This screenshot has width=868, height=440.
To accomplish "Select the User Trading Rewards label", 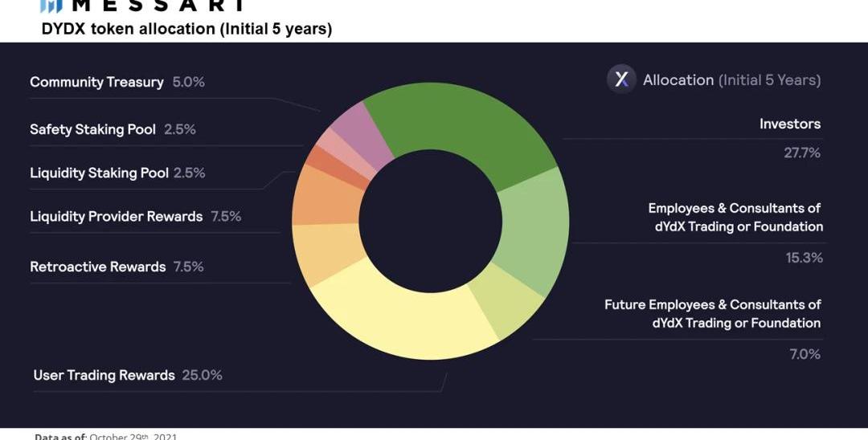I will point(127,375).
